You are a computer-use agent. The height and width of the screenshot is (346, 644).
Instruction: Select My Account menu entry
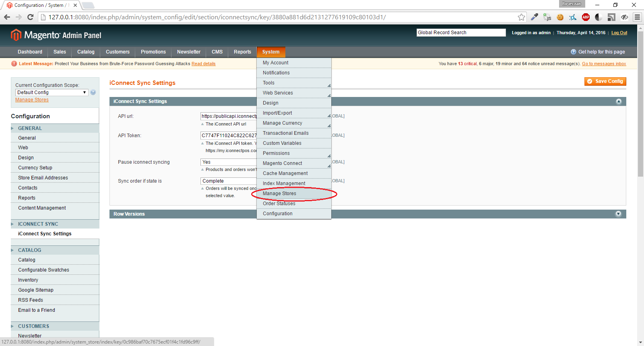point(294,63)
